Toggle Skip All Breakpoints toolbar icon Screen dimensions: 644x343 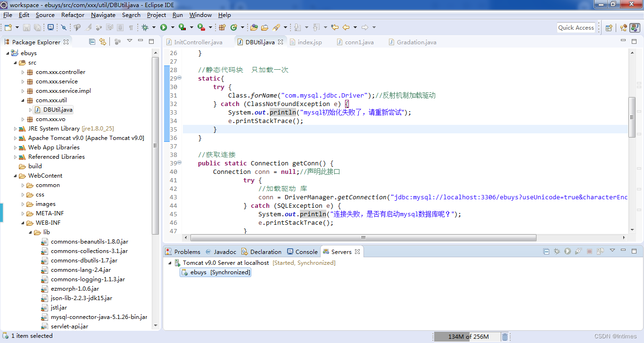63,27
